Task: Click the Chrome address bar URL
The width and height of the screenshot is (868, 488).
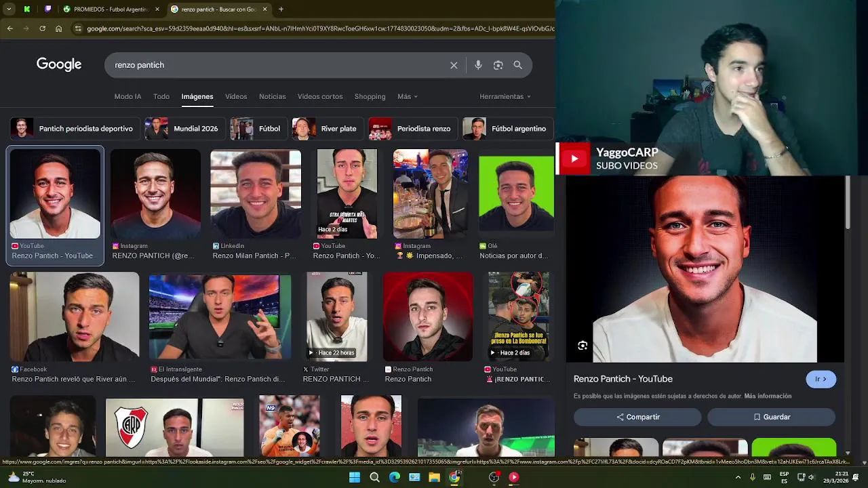Action: (x=319, y=28)
